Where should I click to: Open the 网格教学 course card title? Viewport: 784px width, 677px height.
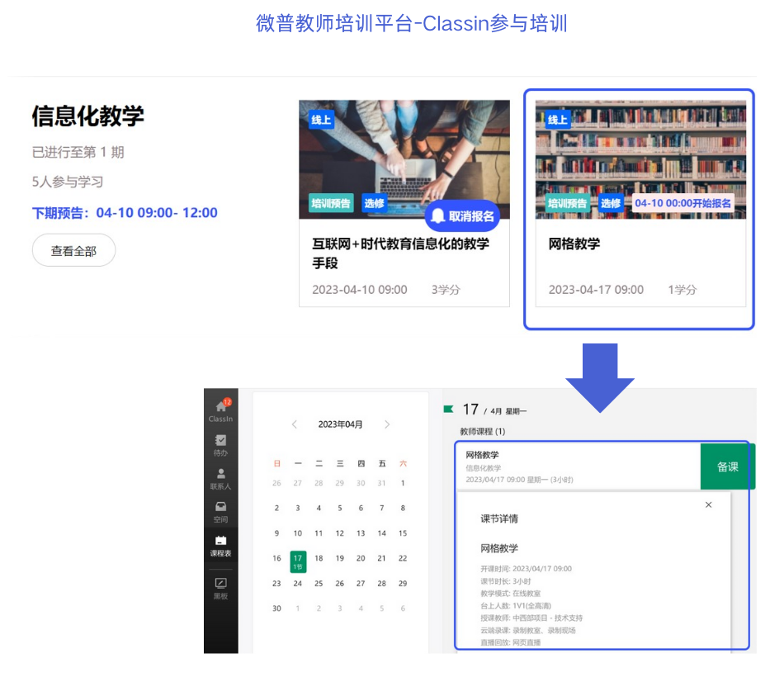pyautogui.click(x=574, y=244)
